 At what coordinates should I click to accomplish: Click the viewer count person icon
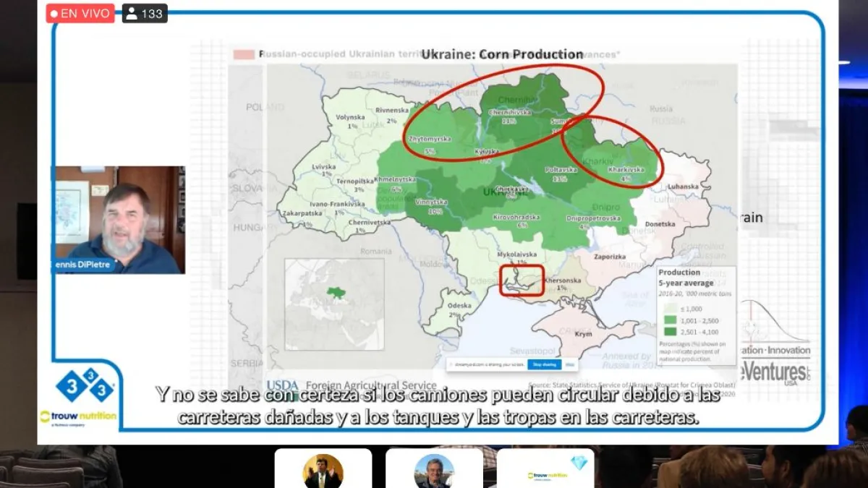click(x=132, y=13)
